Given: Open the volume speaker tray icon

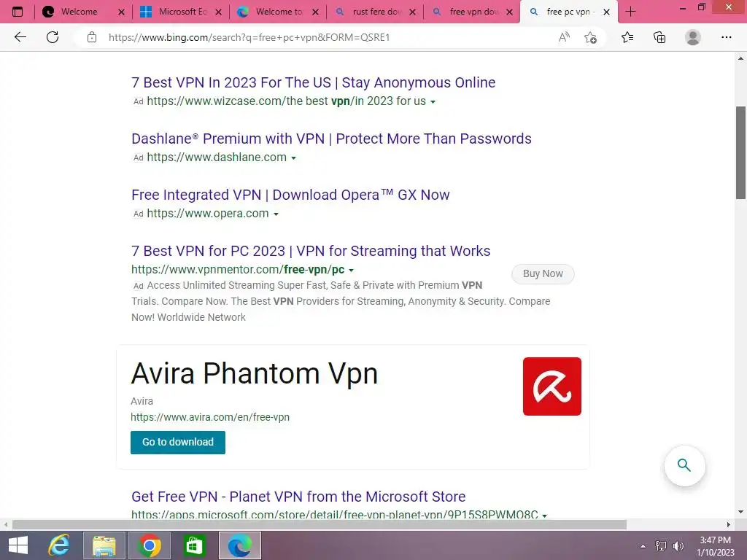Looking at the screenshot, I should click(678, 546).
